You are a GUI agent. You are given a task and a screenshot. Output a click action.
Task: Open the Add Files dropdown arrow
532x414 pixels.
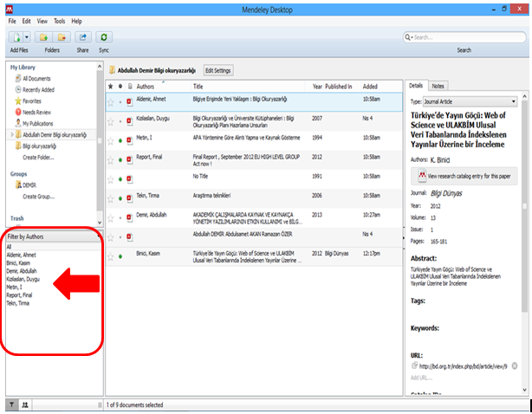(27, 37)
